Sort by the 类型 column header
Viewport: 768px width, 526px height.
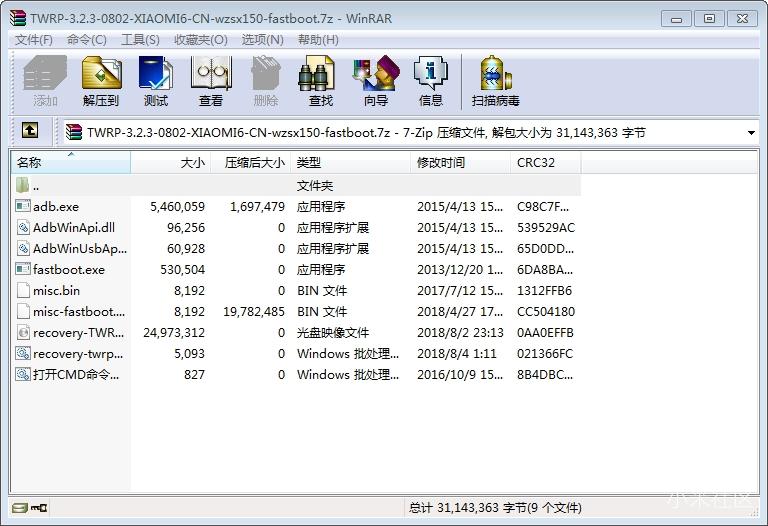tap(350, 163)
